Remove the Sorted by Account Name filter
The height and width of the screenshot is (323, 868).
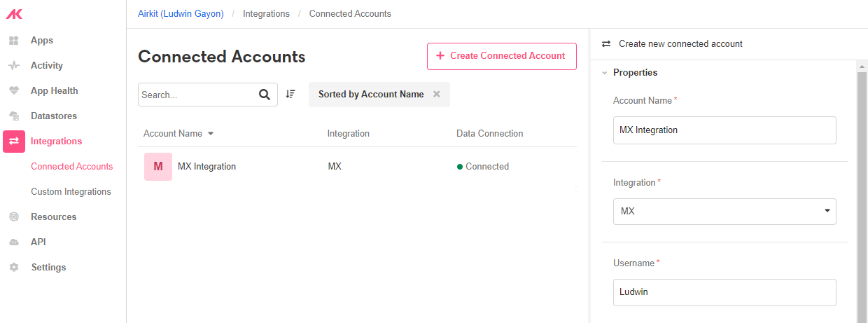pos(437,94)
